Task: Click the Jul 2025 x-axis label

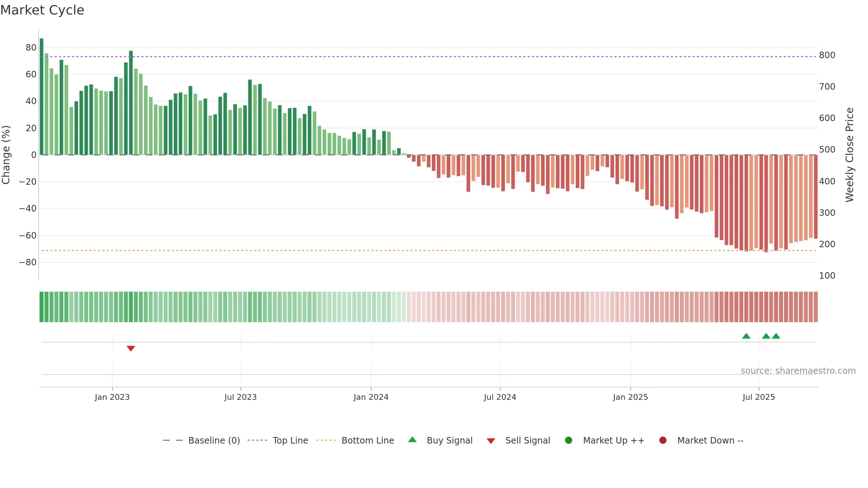Action: 759,397
